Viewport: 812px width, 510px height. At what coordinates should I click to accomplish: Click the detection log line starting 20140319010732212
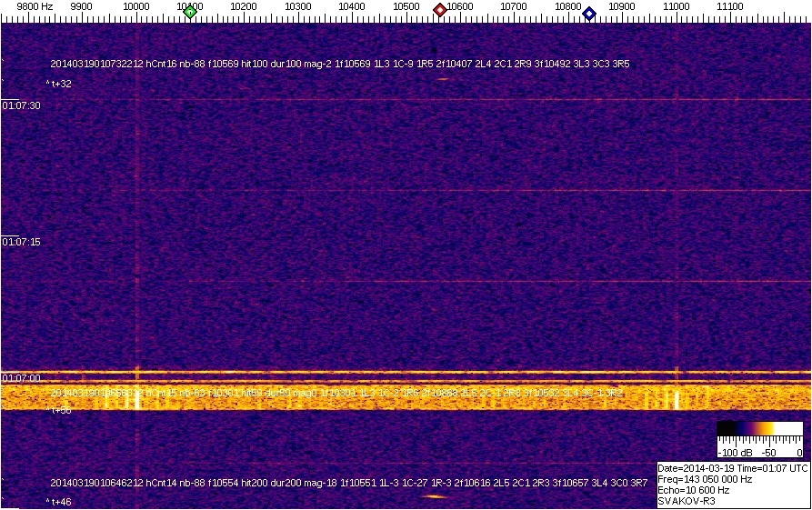339,65
